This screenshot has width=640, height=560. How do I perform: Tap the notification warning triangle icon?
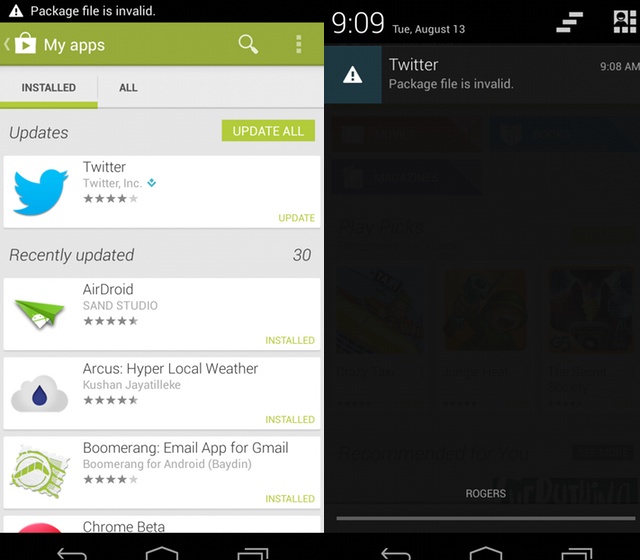click(353, 75)
